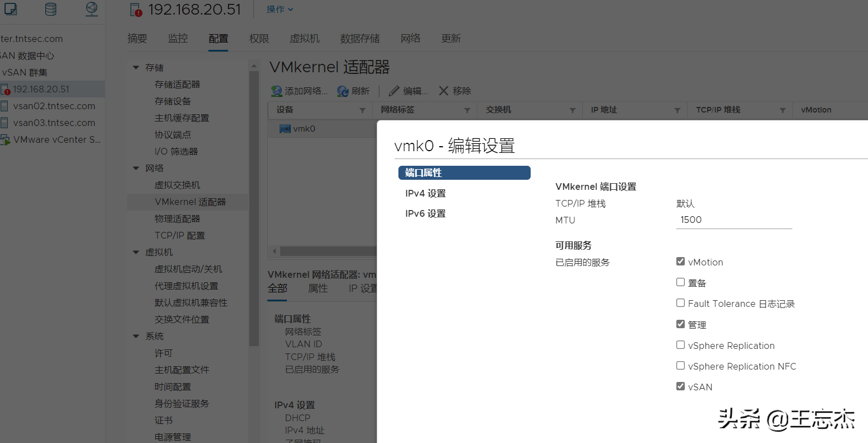Uncheck the vMotion service checkbox
Screen dimensions: 868x443
[680, 262]
